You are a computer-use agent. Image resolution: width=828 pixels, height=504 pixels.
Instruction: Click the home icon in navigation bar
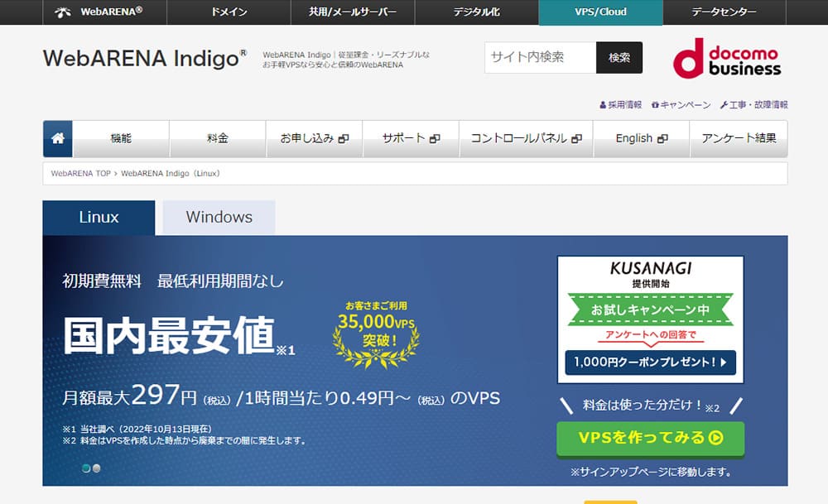point(58,139)
